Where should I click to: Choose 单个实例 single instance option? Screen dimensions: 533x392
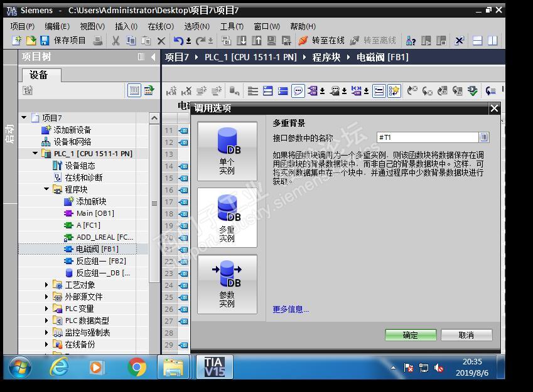(227, 151)
